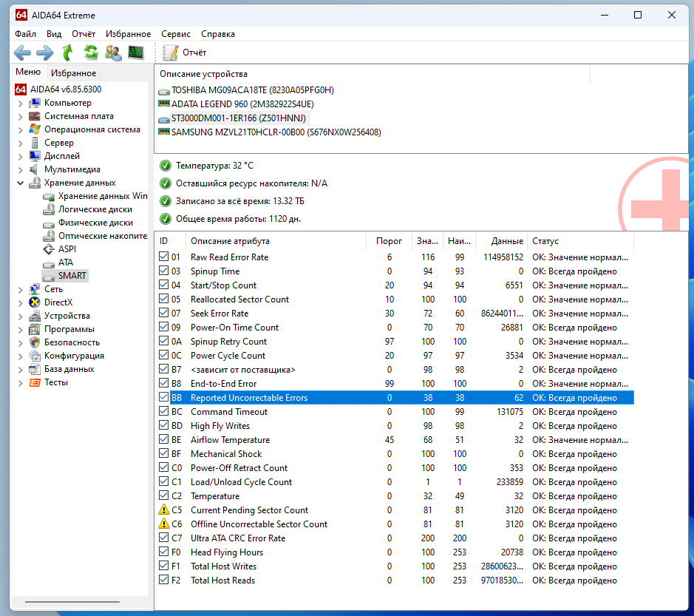Toggle checkbox for Raw Read Error Rate
The image size is (694, 616).
(x=164, y=257)
